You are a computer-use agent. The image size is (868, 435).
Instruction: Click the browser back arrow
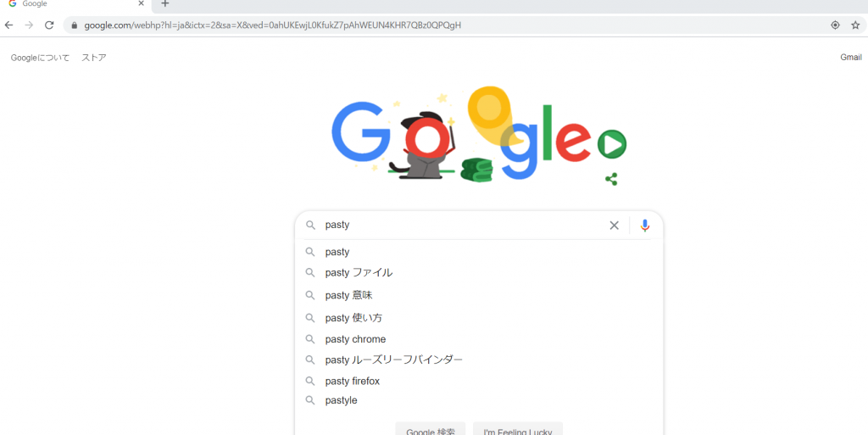coord(9,25)
